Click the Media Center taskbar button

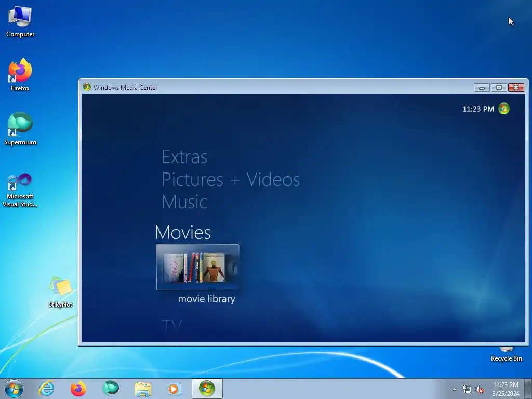tap(207, 389)
